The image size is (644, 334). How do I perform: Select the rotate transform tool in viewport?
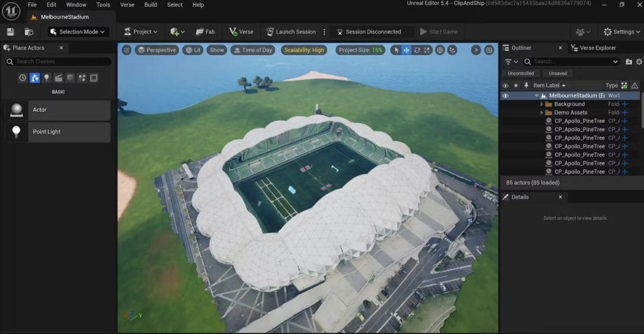pyautogui.click(x=417, y=50)
